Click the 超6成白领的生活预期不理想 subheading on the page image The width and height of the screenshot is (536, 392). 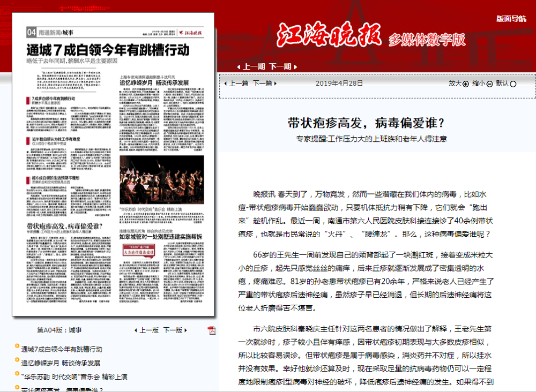pos(55,178)
